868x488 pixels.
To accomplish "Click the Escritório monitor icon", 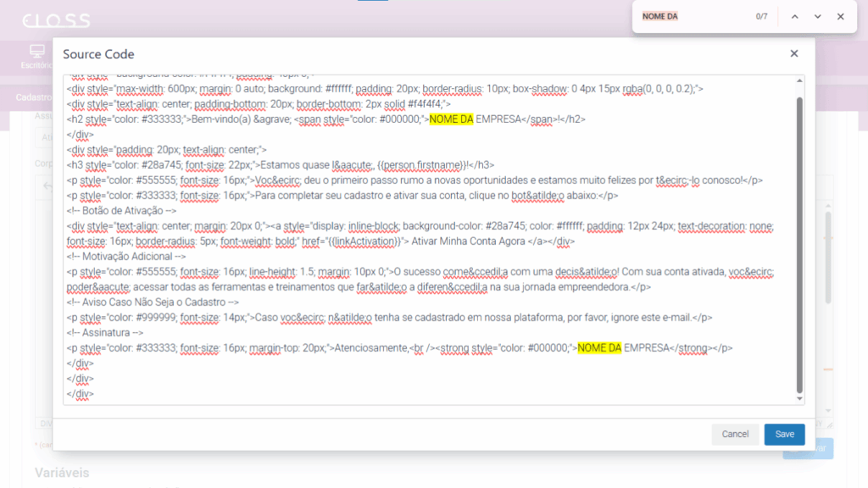I will click(x=36, y=52).
